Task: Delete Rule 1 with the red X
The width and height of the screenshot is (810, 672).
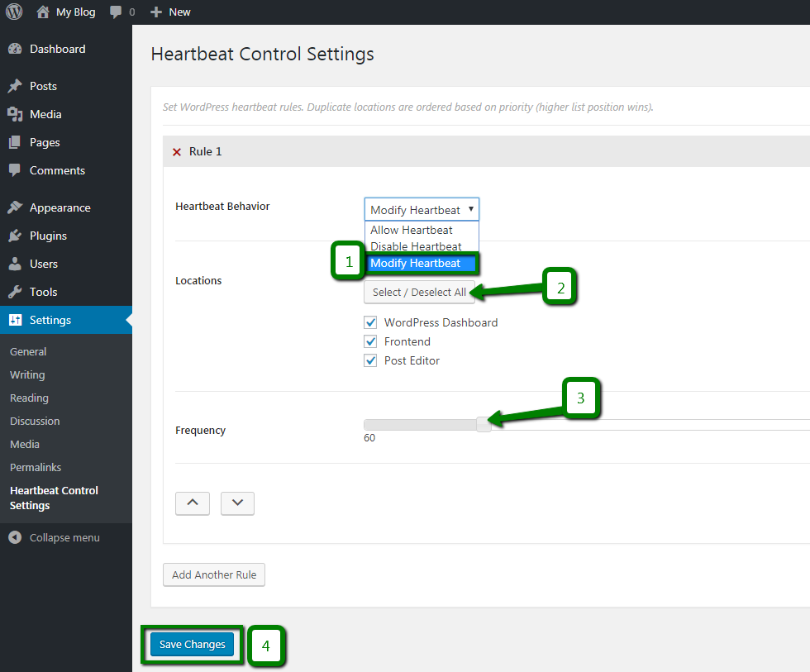Action: 177,152
